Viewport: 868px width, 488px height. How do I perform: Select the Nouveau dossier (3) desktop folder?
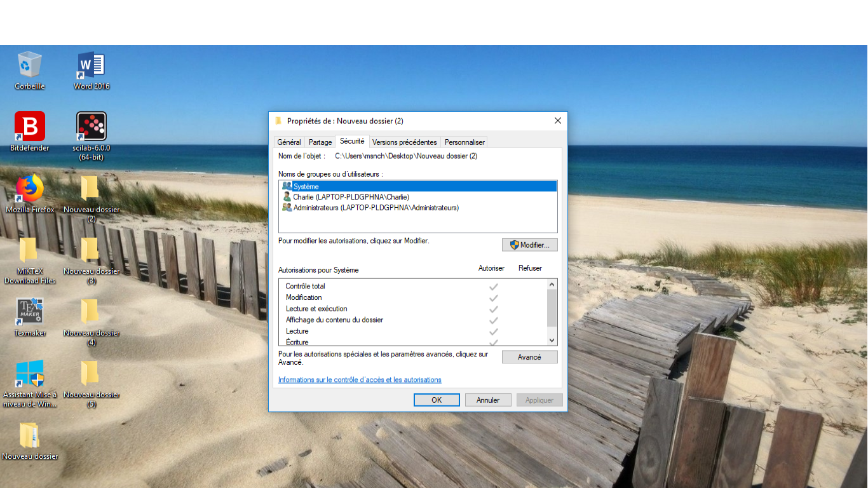92,261
